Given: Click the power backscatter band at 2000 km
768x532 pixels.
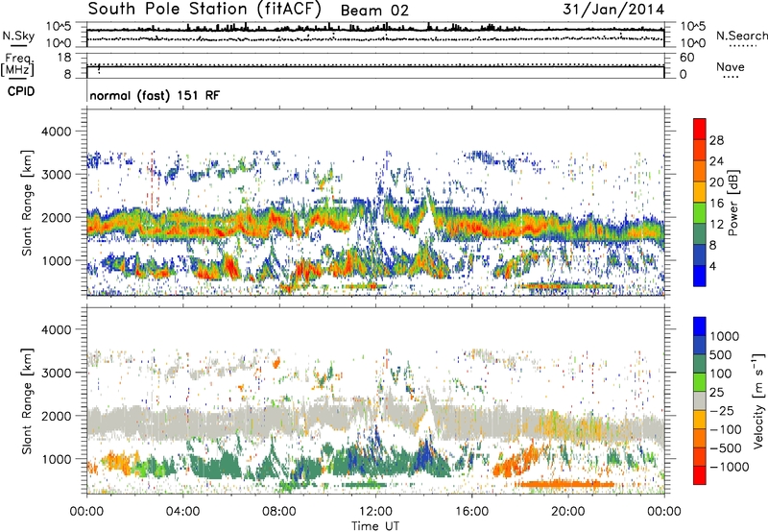Looking at the screenshot, I should coord(375,221).
